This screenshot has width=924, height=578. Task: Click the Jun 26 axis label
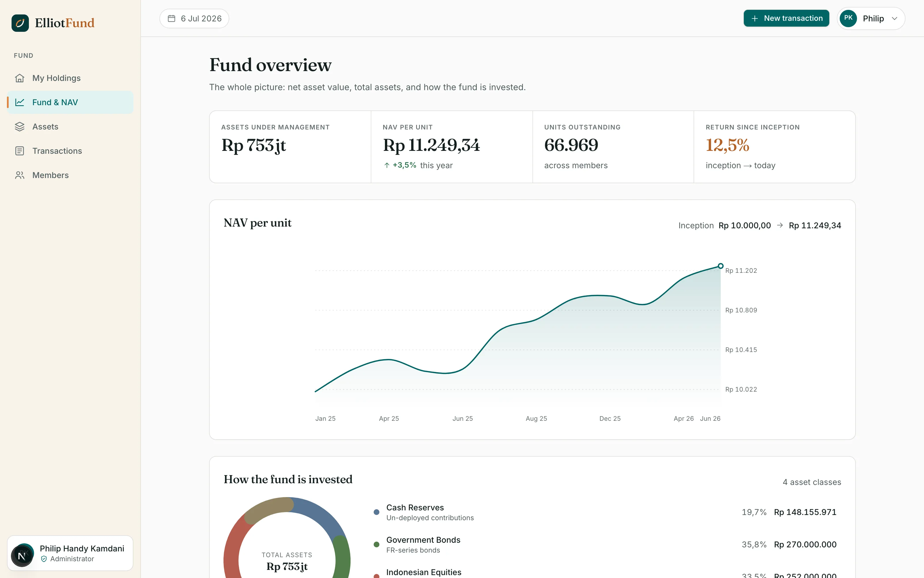point(710,418)
